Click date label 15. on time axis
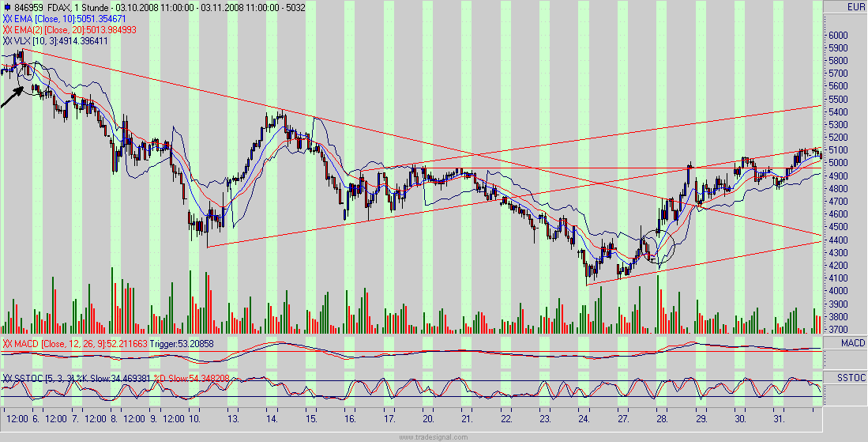The width and height of the screenshot is (868, 442). (x=311, y=419)
